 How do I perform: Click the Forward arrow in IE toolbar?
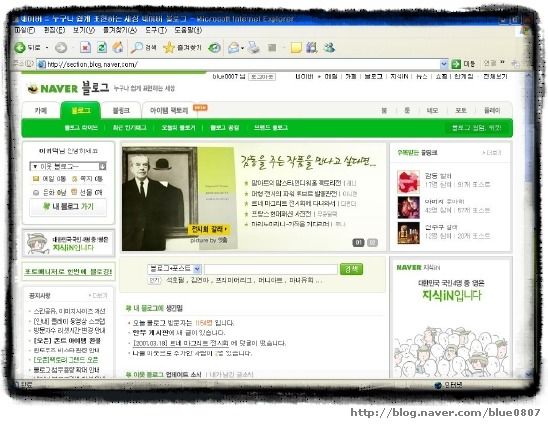[x=61, y=48]
